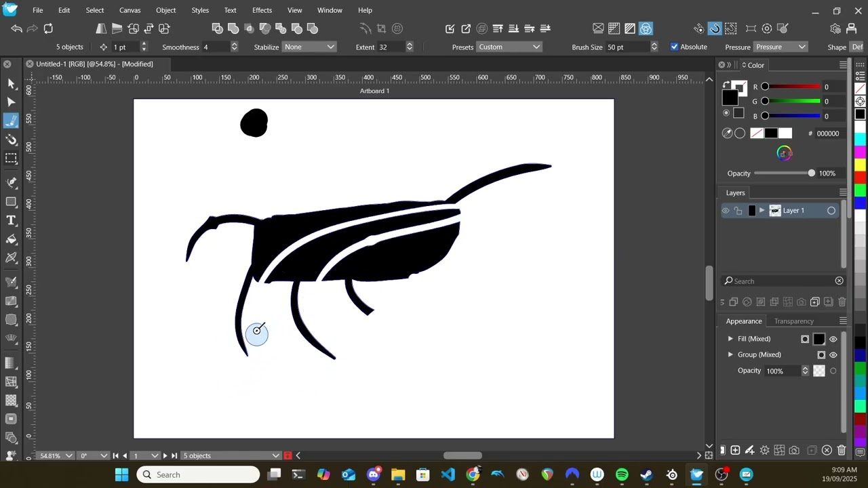Click add new item plus icon in Appearance panel
The width and height of the screenshot is (868, 488).
coord(735,450)
